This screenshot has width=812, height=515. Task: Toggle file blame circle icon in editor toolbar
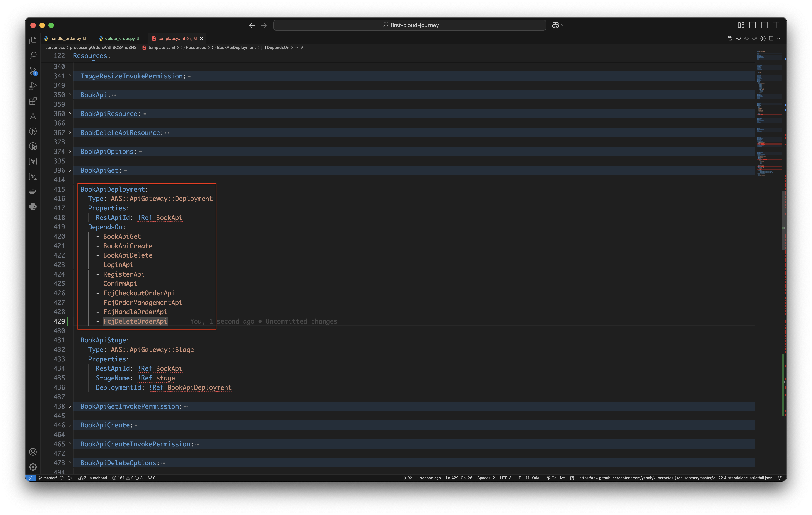[747, 39]
